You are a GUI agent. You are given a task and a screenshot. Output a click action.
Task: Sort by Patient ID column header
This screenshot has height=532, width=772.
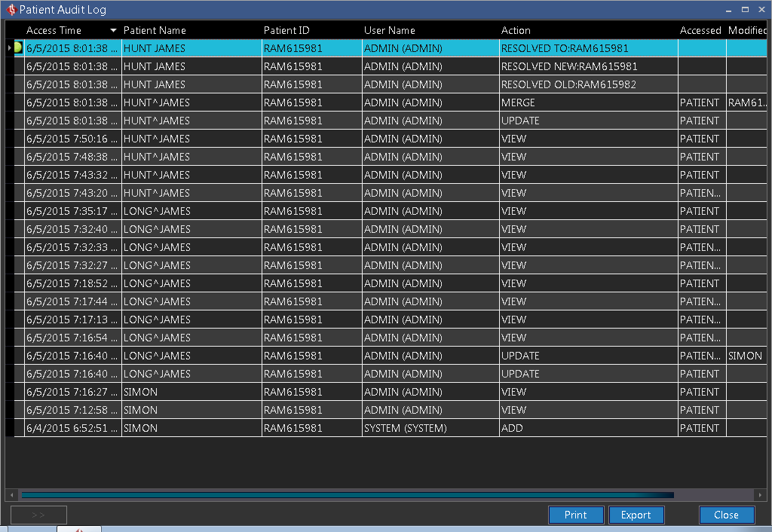point(286,31)
